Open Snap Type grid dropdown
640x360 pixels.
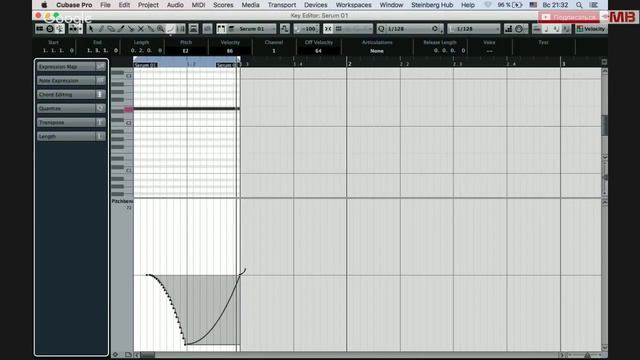tap(353, 29)
